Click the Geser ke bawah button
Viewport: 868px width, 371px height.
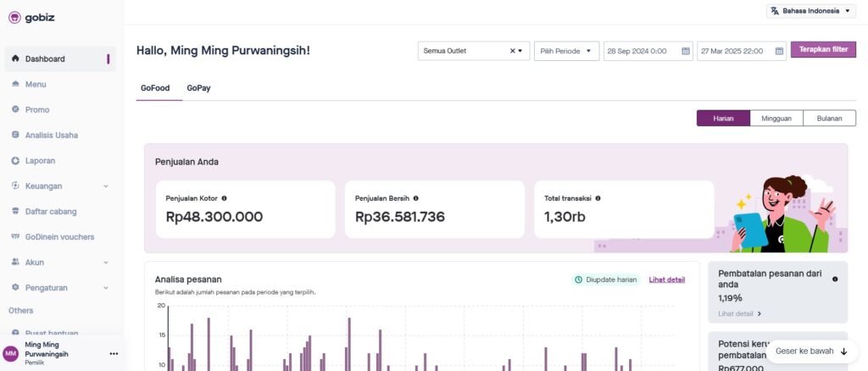(811, 352)
